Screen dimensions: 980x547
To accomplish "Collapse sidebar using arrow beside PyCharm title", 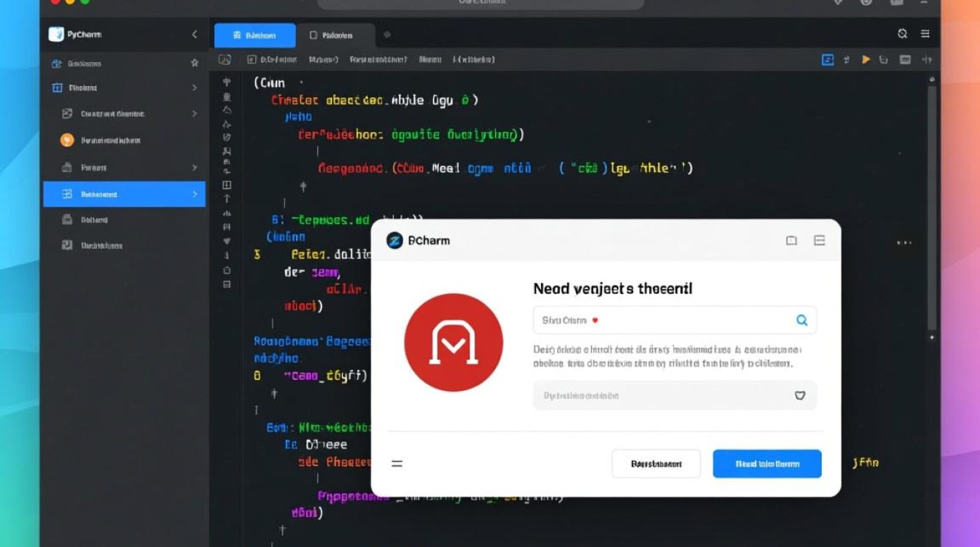I will tap(194, 34).
